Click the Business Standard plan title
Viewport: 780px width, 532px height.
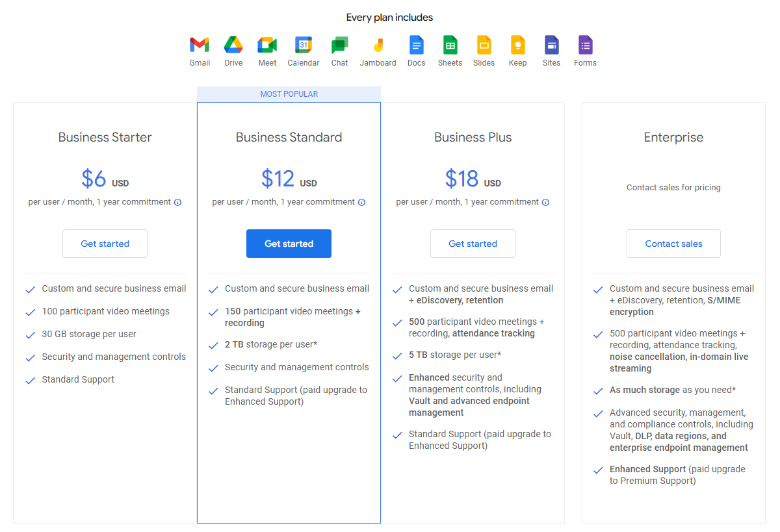289,137
